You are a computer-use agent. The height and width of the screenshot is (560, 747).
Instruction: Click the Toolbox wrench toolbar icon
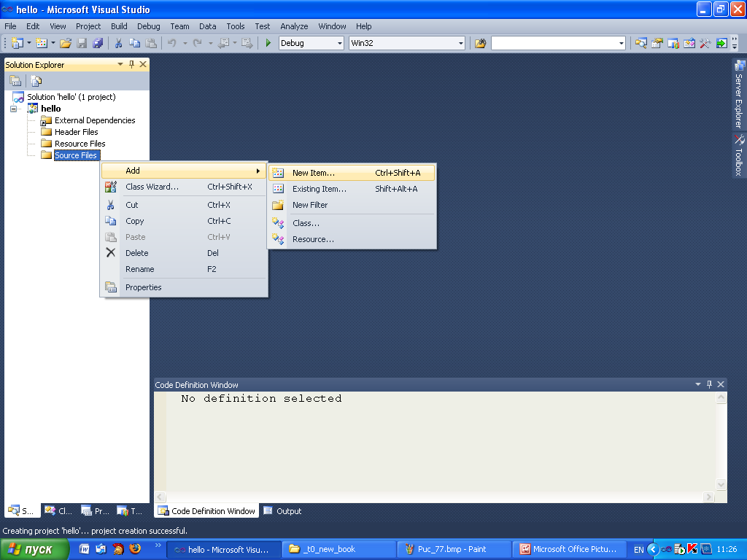[705, 43]
